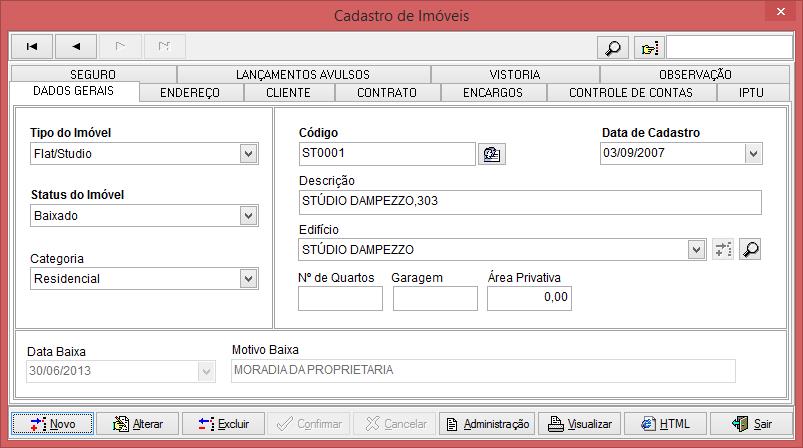The image size is (803, 448).
Task: Click the Nº de Quartos input field
Action: (340, 298)
